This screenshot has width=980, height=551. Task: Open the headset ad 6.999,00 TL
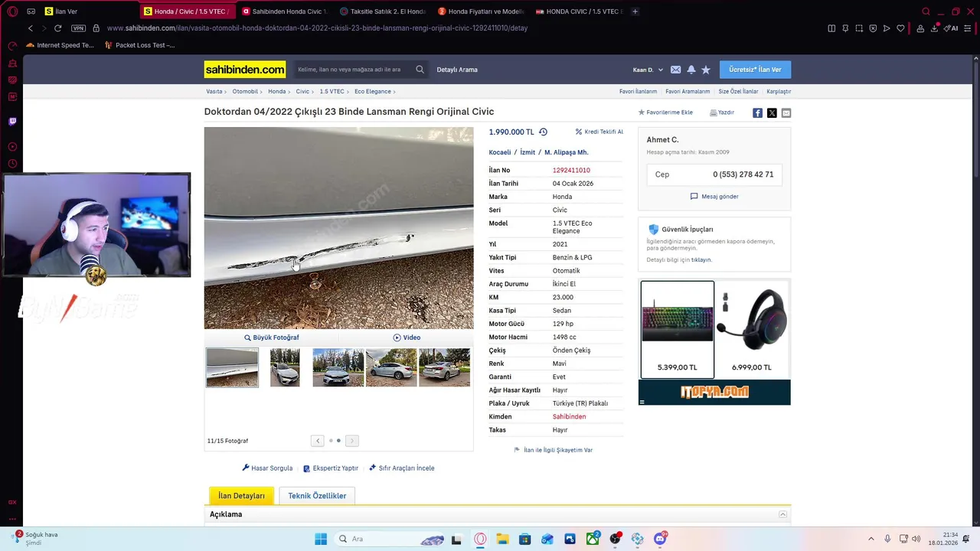click(751, 329)
